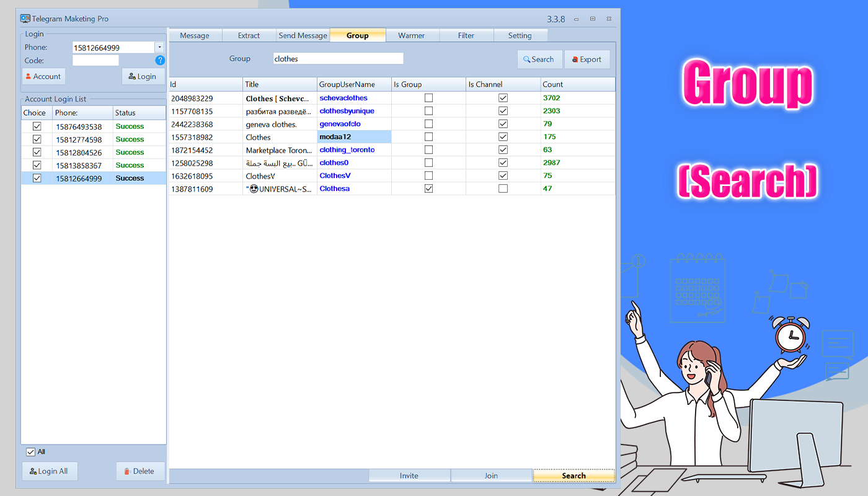868x496 pixels.
Task: Click the Is Channel column header
Action: pyautogui.click(x=503, y=84)
